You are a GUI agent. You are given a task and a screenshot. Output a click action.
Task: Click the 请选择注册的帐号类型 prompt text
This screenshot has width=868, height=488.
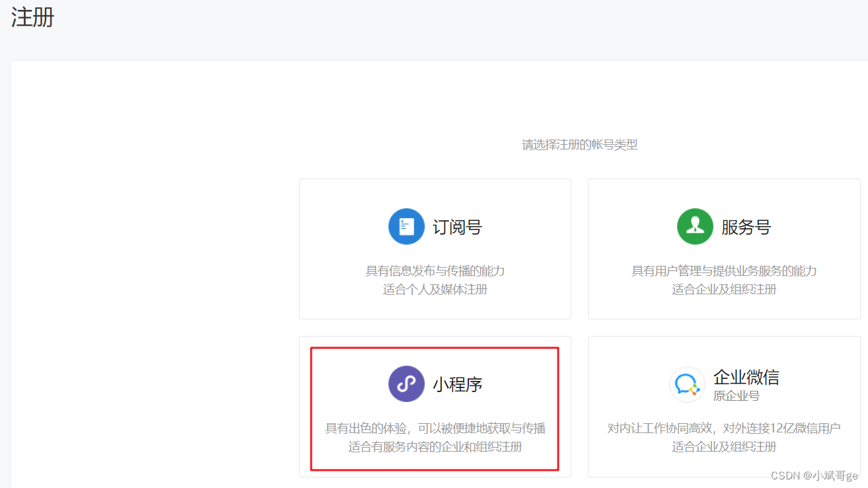pos(580,145)
